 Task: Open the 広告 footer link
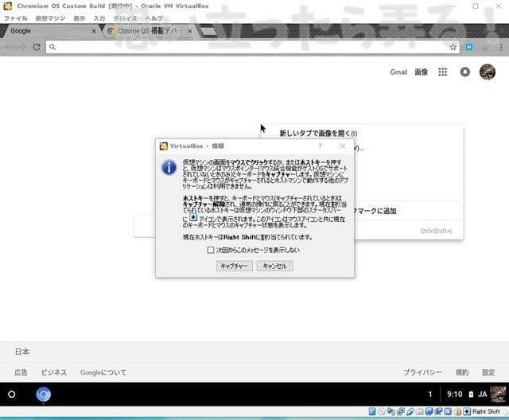pos(21,372)
